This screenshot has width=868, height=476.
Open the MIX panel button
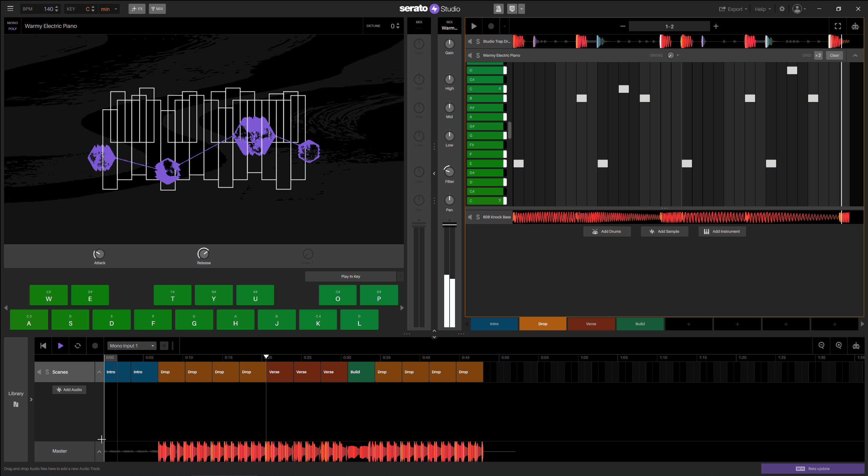pos(157,9)
